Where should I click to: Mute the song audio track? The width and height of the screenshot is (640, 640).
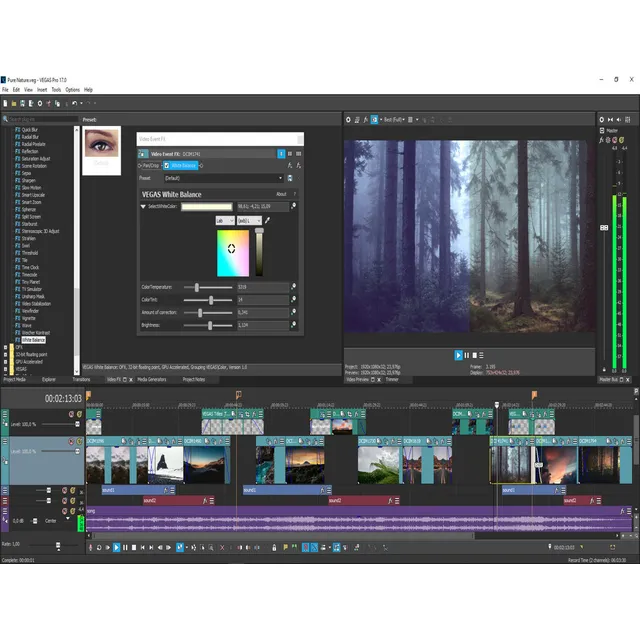(64, 511)
